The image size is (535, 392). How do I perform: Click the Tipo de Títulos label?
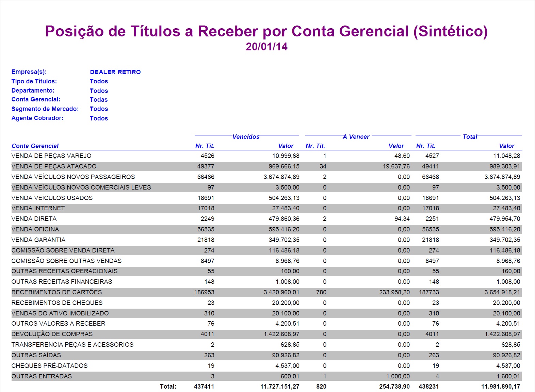(34, 81)
